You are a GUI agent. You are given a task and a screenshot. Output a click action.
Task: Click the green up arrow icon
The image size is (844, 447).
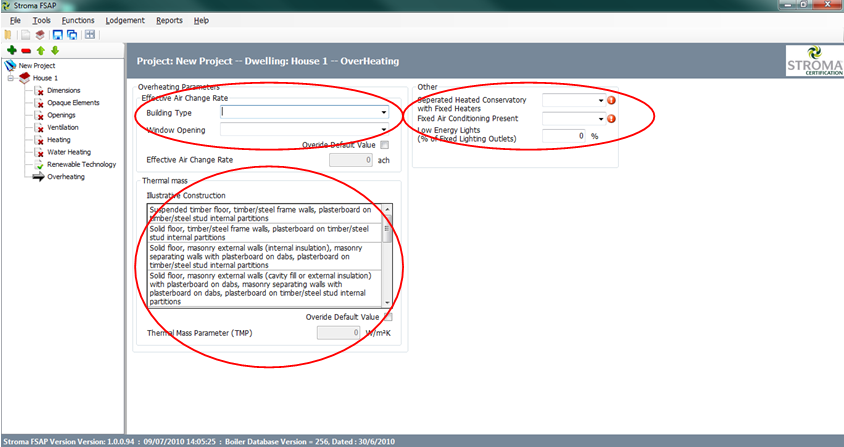[x=40, y=51]
